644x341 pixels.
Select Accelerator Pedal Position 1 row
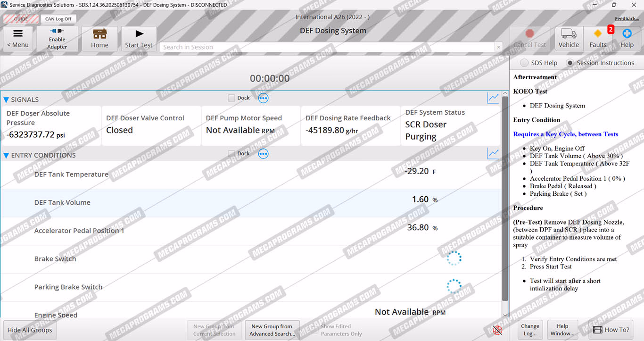point(251,231)
